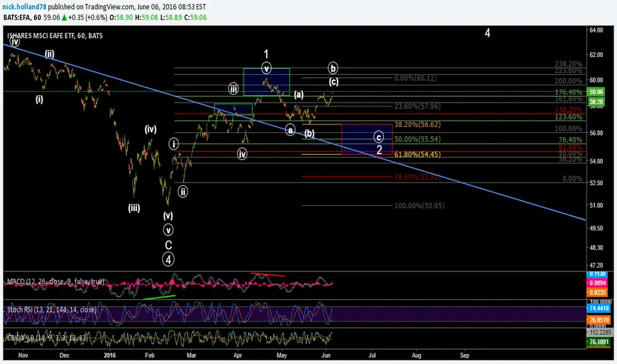Viewport: 617px width, 364px height.
Task: Select the circled iii wave label
Action: (233, 89)
